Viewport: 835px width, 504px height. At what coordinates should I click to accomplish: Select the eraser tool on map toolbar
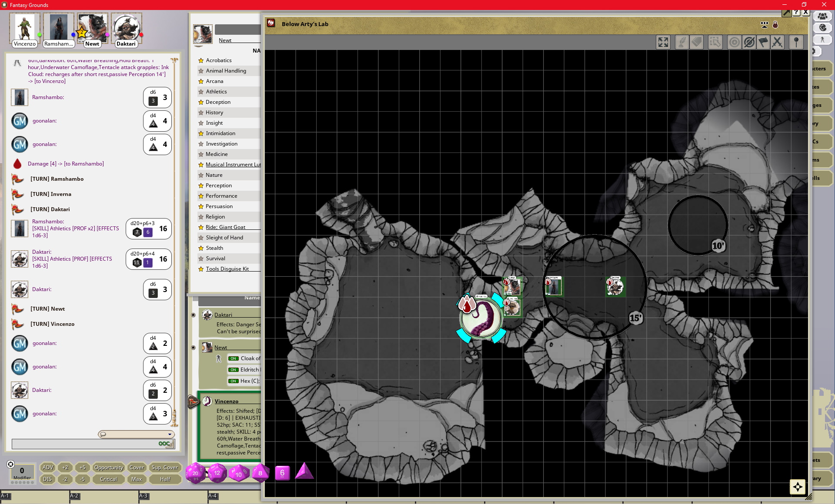tap(697, 42)
